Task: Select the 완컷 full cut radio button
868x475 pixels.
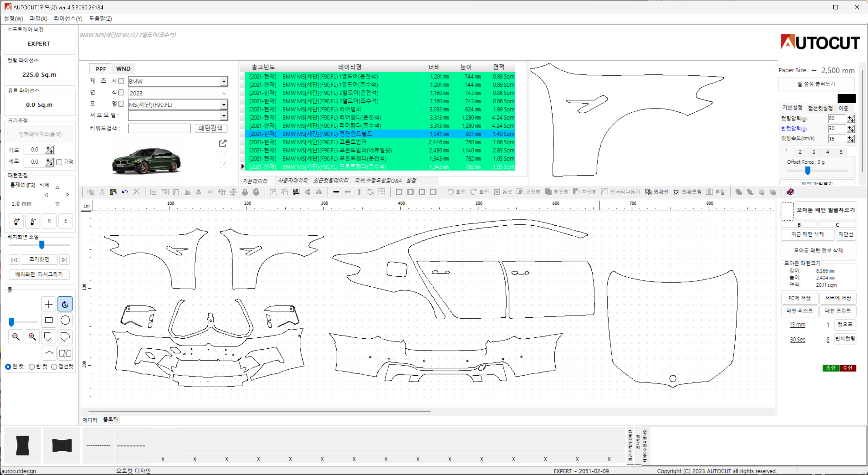Action: coord(8,367)
